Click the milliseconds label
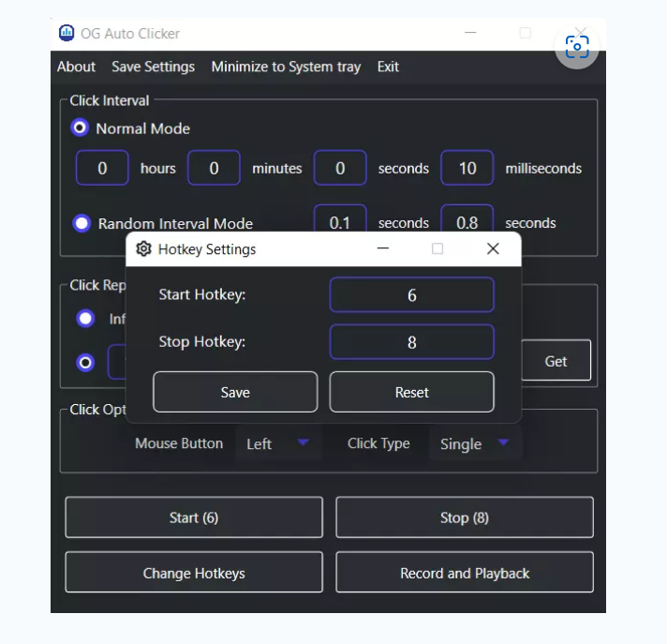Image resolution: width=667 pixels, height=644 pixels. (x=543, y=168)
